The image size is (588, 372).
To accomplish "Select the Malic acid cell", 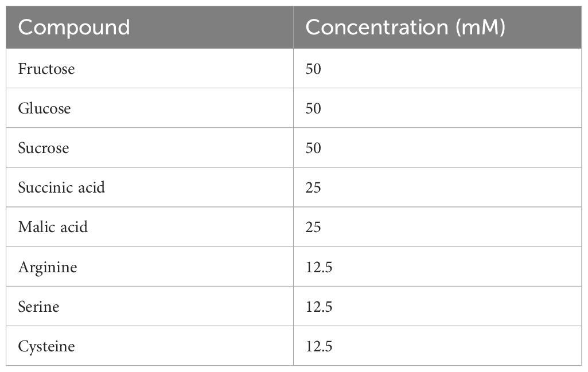I will point(150,227).
